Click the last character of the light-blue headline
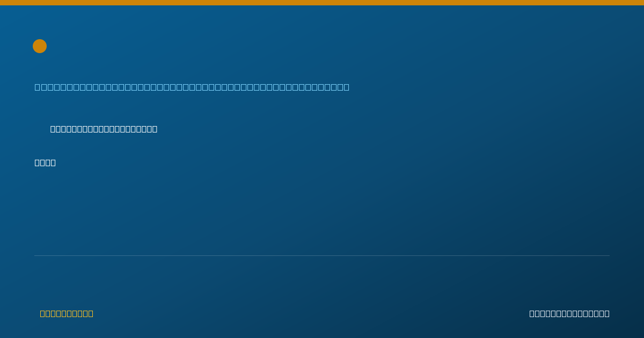Screen dimensions: 644x338 [x=347, y=87]
